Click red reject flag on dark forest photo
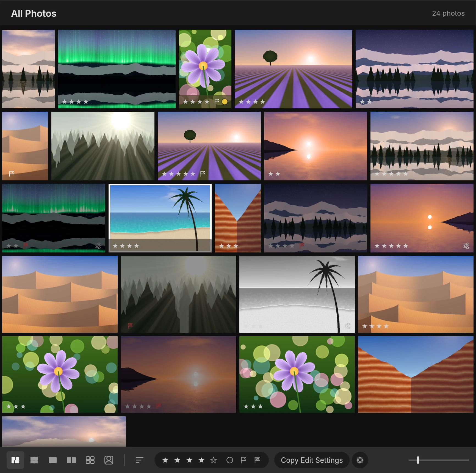476x473 pixels. click(x=130, y=326)
